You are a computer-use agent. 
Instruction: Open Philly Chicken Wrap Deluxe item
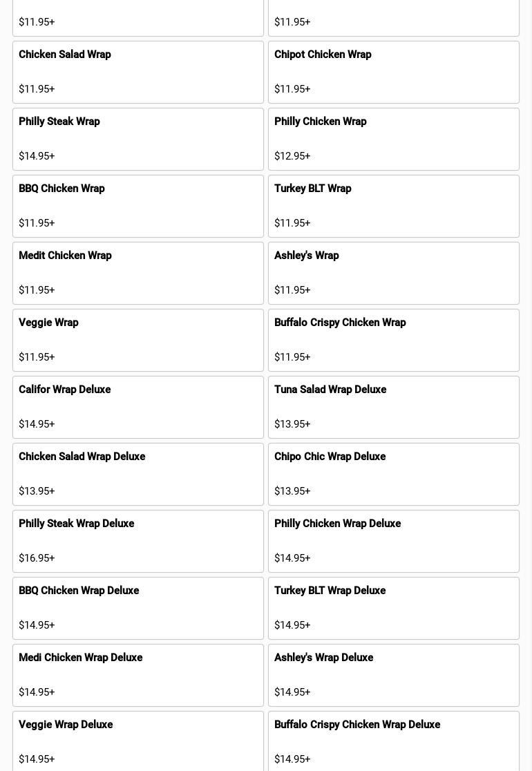(x=394, y=541)
